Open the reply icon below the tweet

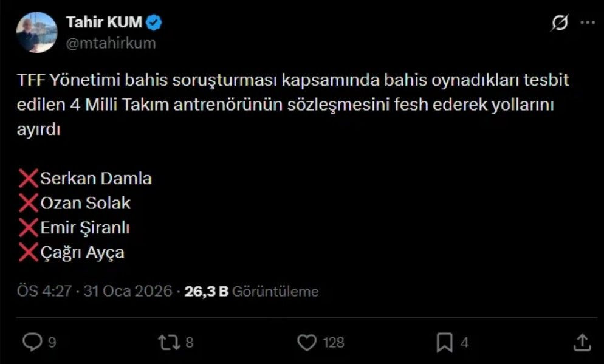point(32,342)
